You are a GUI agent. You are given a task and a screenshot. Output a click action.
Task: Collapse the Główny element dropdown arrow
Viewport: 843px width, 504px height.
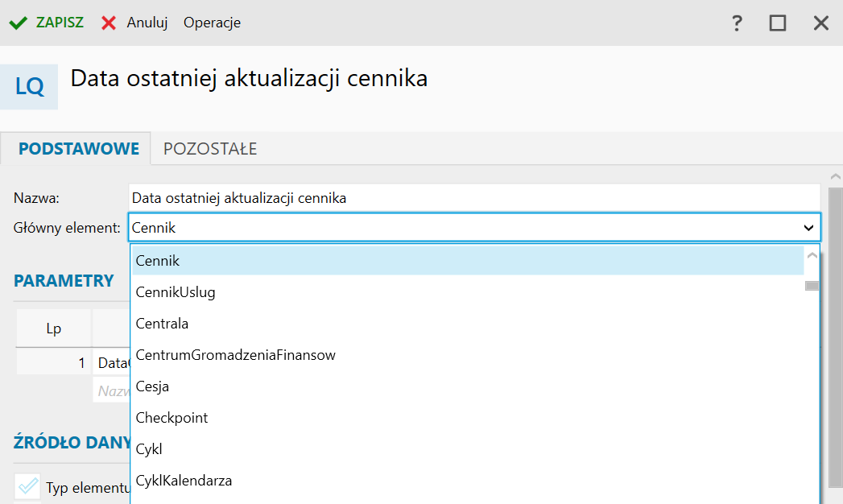click(808, 228)
